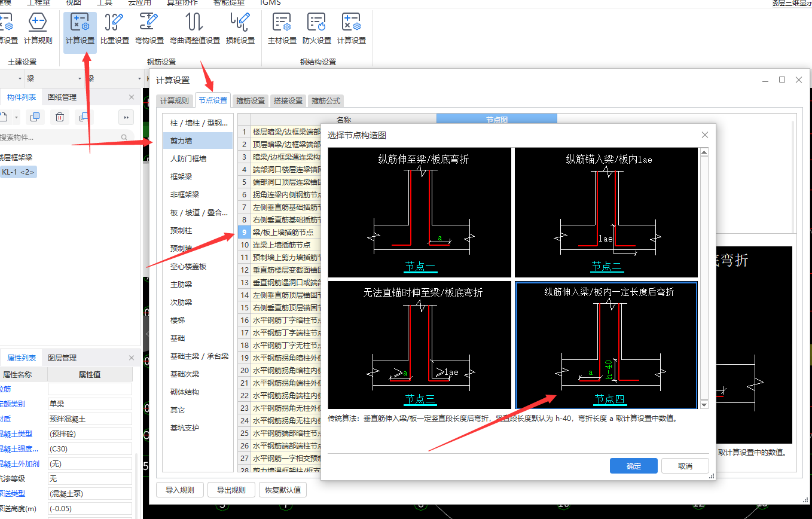The width and height of the screenshot is (812, 519).
Task: Click the copy component icon in 构件列表
Action: pos(35,117)
